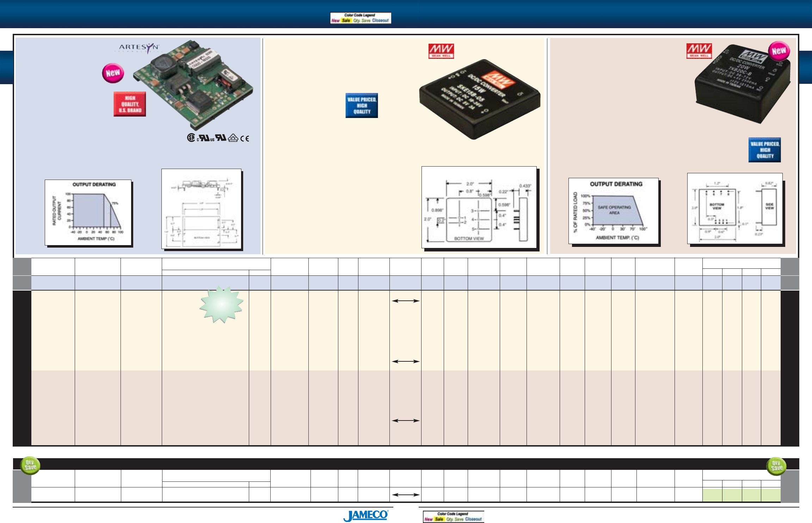Click SIDE VIEW label in TKB20C drawing
The image size is (812, 523).
pos(770,206)
